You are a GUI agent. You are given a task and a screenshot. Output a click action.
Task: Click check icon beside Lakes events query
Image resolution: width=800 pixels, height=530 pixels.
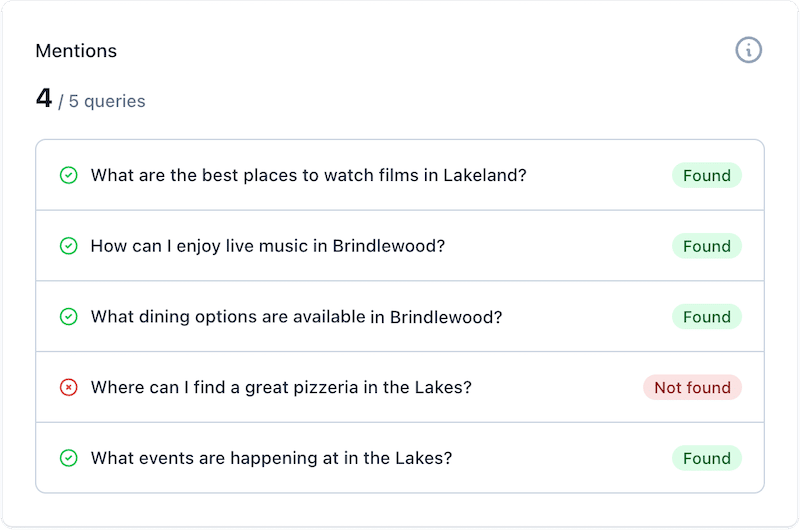[68, 458]
